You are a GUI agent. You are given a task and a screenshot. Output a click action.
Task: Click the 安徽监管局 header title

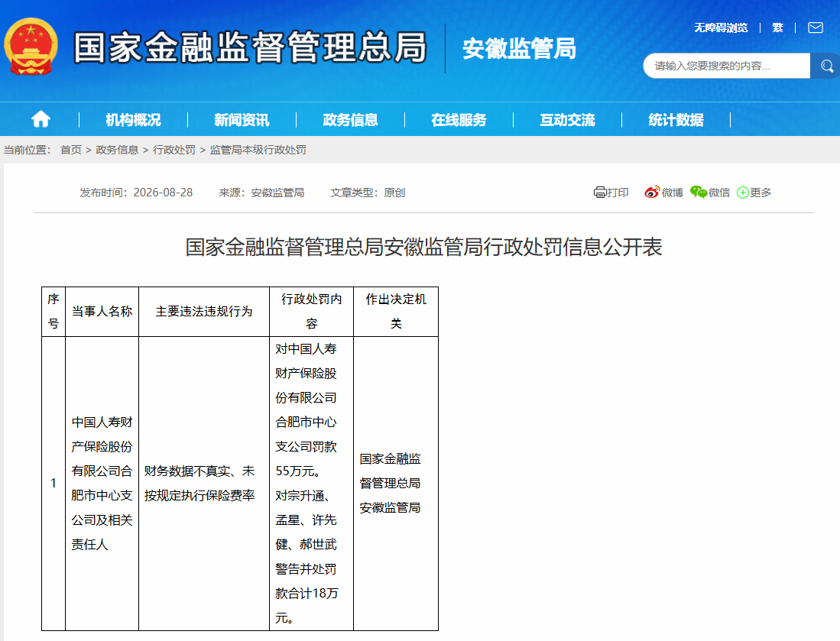point(519,48)
